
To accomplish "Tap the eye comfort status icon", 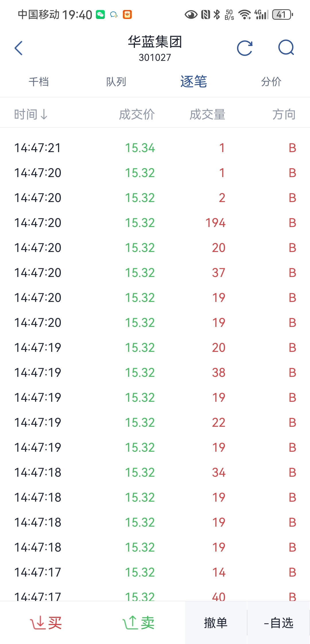I will pos(191,14).
